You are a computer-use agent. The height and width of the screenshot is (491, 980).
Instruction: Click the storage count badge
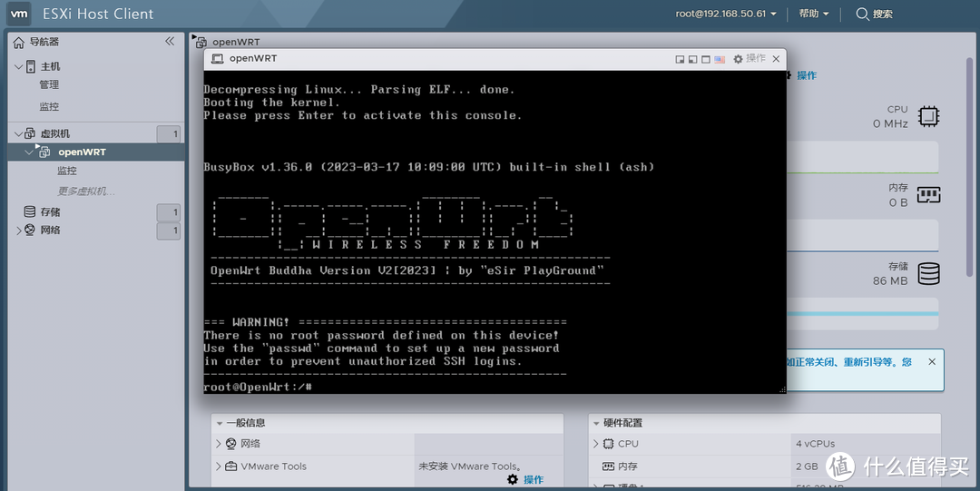[x=169, y=212]
